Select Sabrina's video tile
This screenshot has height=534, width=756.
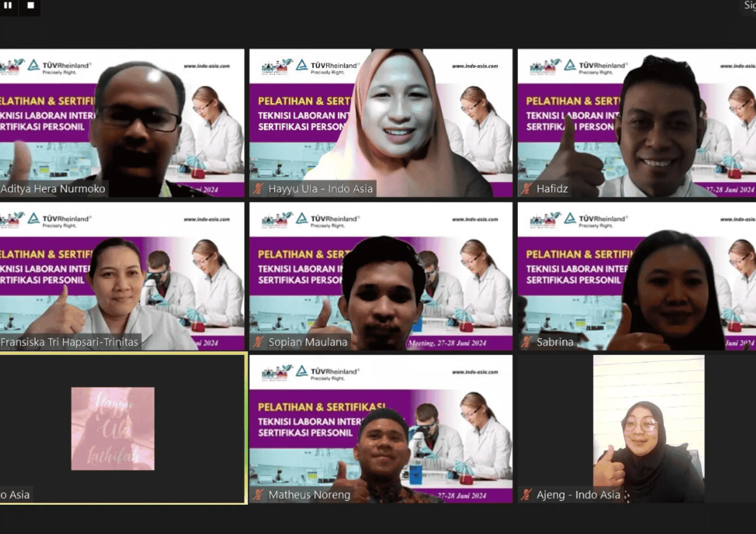pyautogui.click(x=637, y=276)
